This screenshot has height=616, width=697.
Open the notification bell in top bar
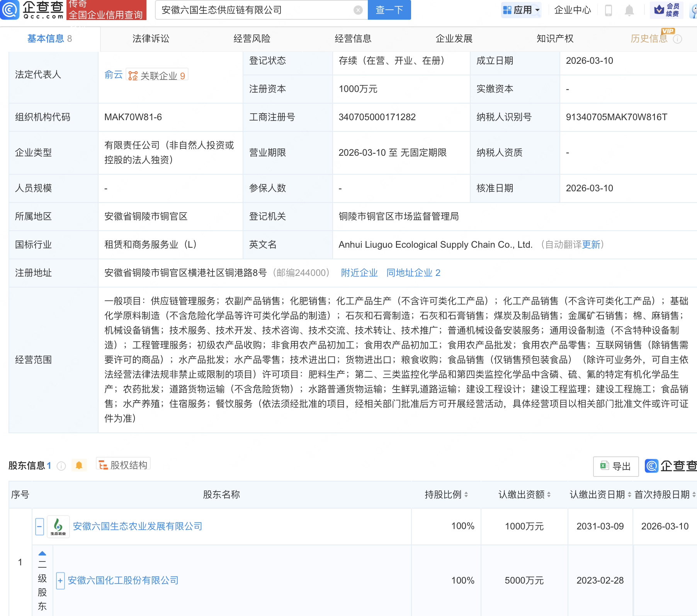pyautogui.click(x=629, y=10)
